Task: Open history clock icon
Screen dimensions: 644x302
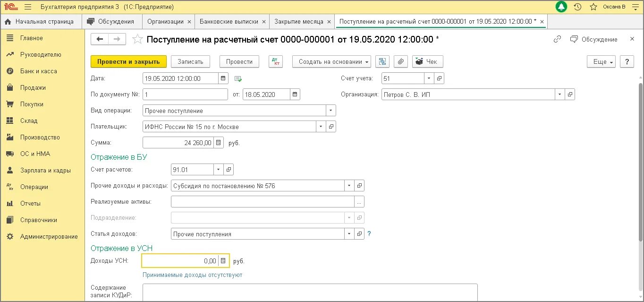Action: pyautogui.click(x=577, y=7)
